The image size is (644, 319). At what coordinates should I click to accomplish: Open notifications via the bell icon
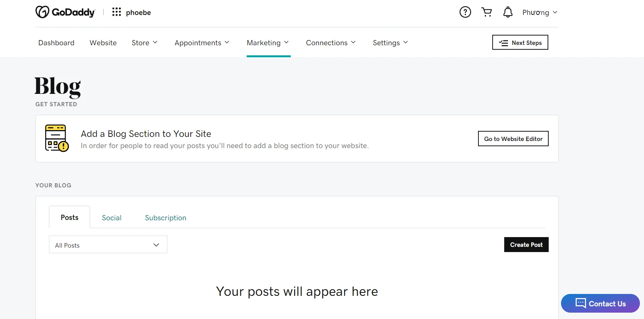pos(508,12)
